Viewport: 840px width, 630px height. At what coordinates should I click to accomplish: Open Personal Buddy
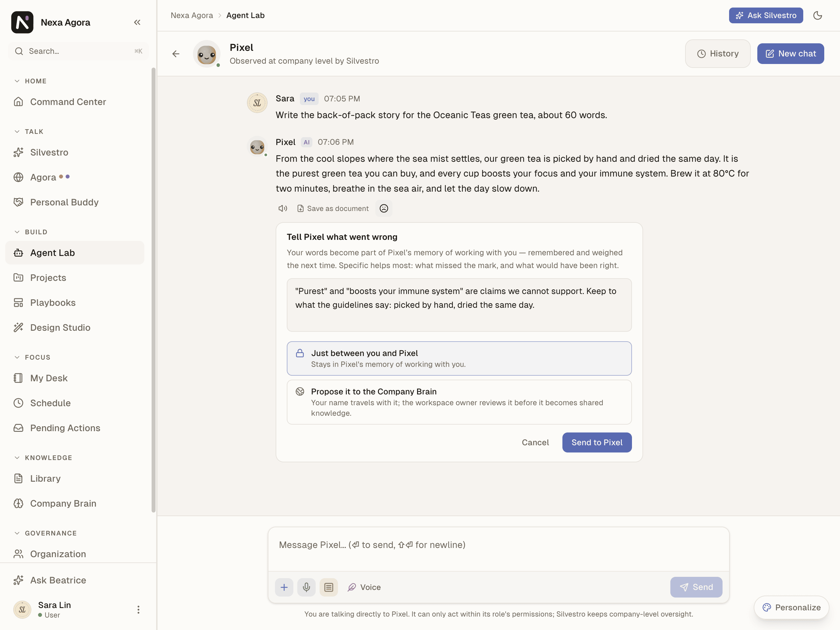coord(75,202)
